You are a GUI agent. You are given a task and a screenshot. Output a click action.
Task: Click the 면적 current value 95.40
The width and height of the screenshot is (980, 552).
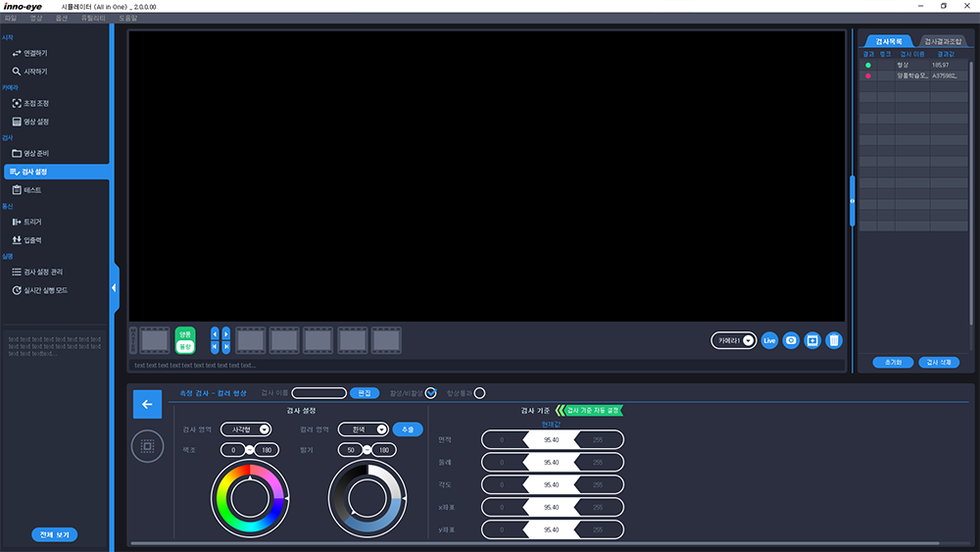coord(551,440)
